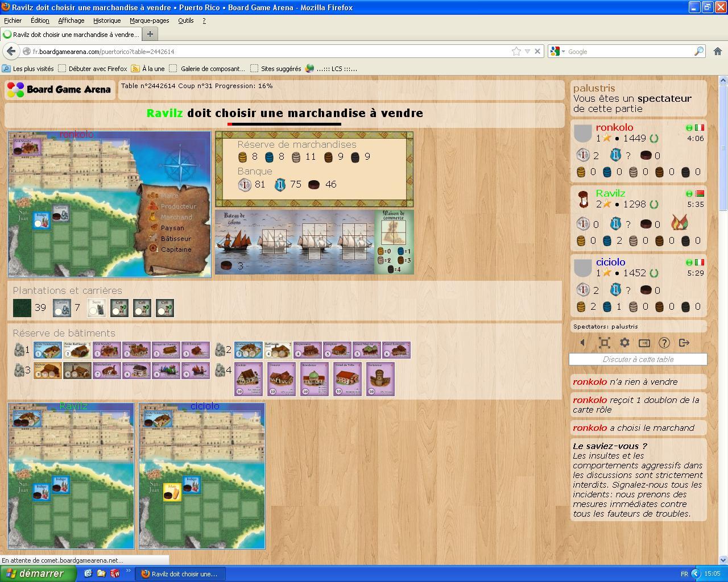Screen dimensions: 728x582
Task: Open a new browser tab
Action: [150, 34]
